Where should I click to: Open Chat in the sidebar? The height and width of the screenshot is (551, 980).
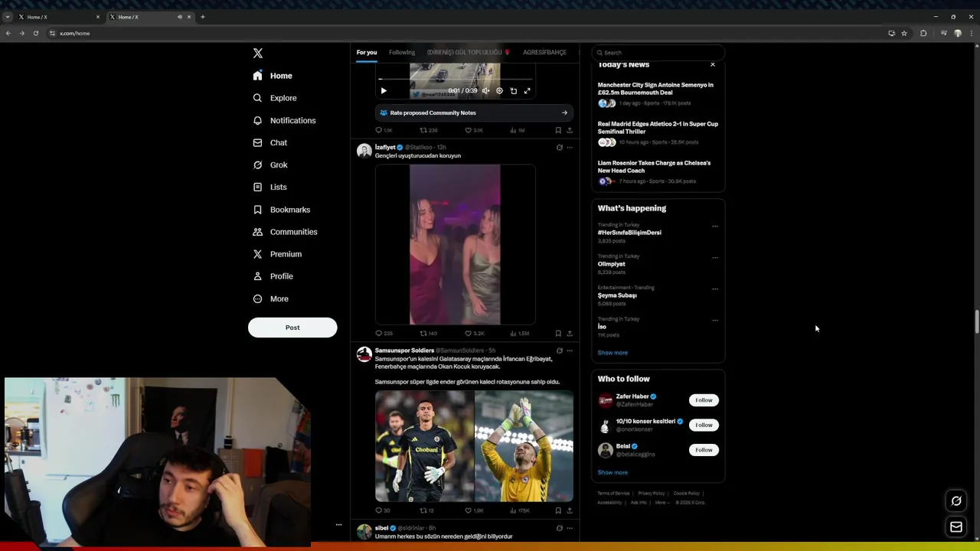tap(270, 142)
